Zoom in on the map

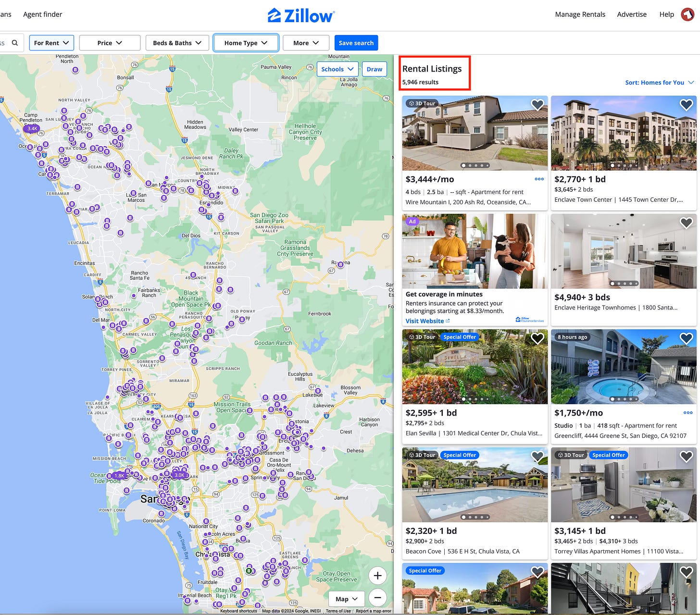click(377, 576)
